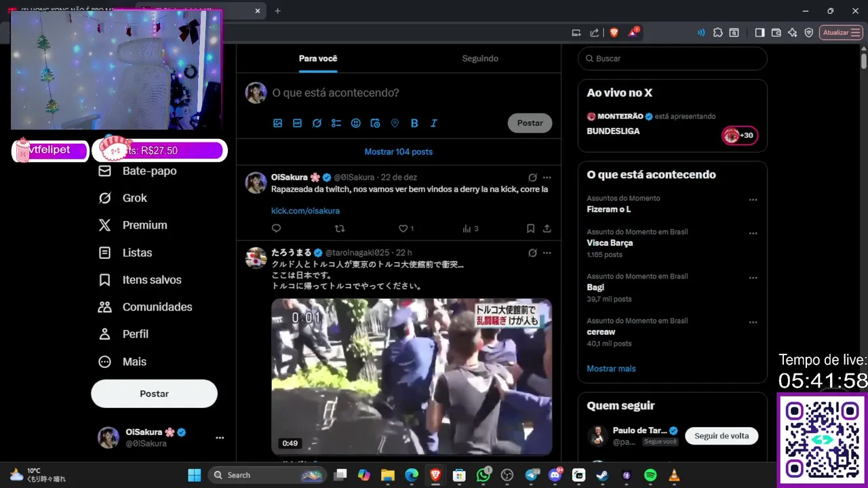Close the current browser tab
Image resolution: width=868 pixels, height=488 pixels.
tap(258, 11)
